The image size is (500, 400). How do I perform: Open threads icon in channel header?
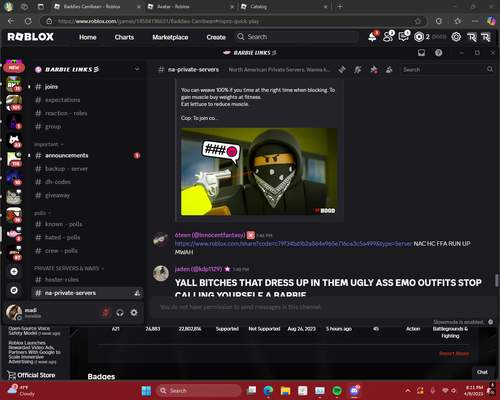[x=342, y=70]
